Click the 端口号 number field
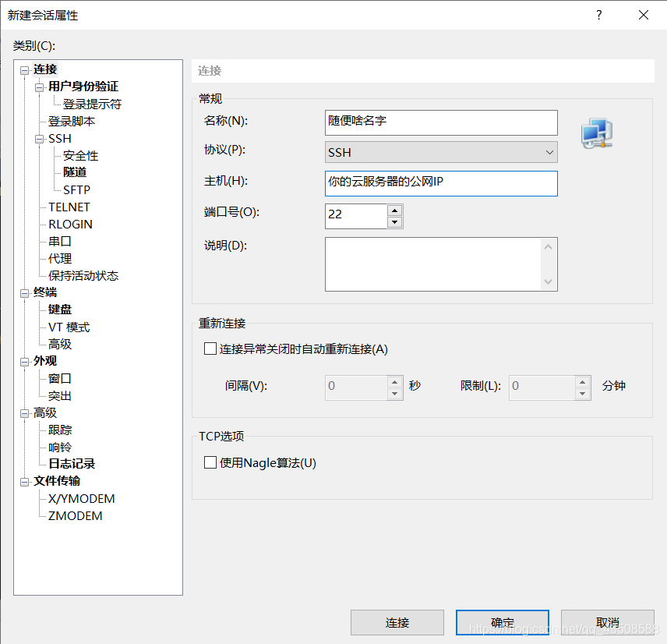Image resolution: width=667 pixels, height=644 pixels. coord(356,216)
